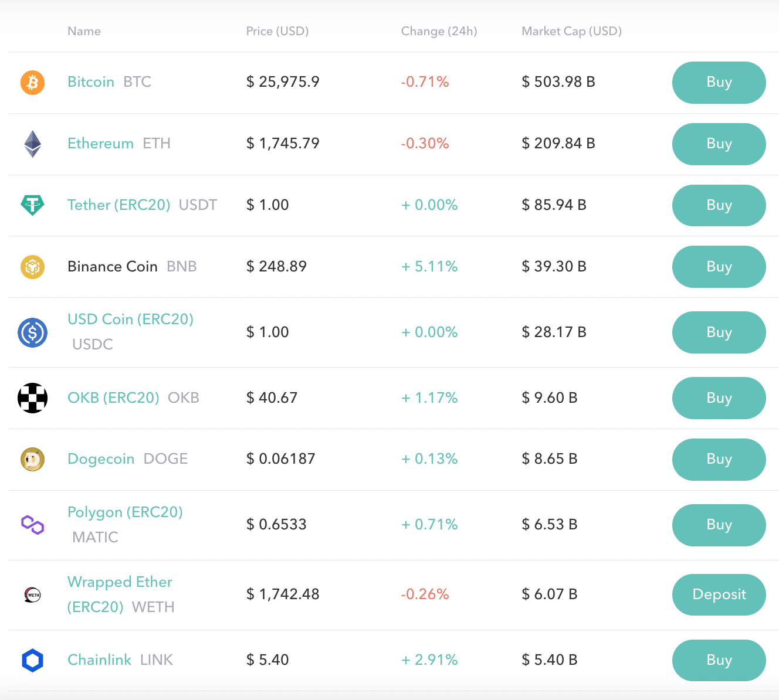Open the Bitcoin name link

tap(91, 82)
